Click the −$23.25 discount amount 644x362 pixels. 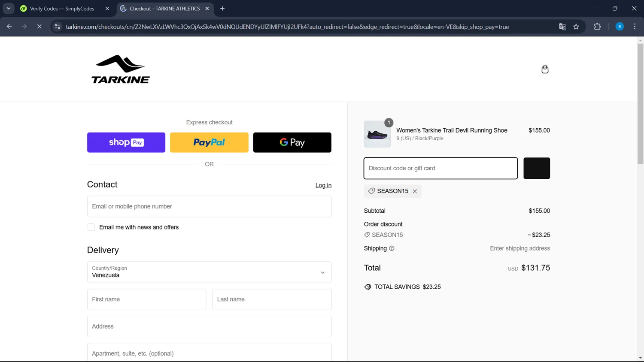click(x=539, y=235)
